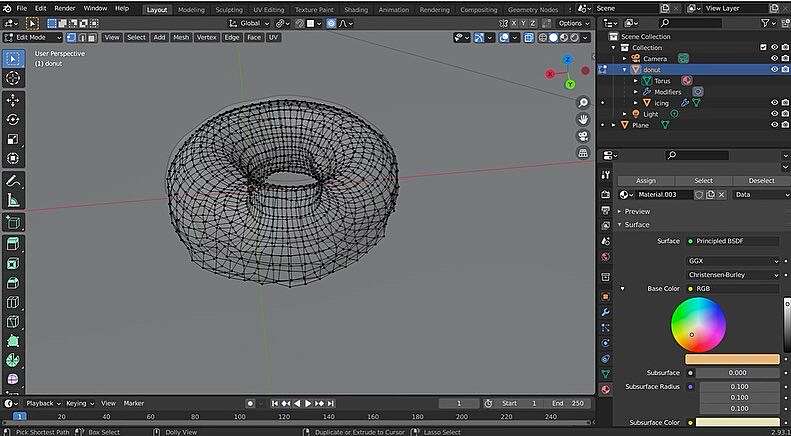This screenshot has height=436, width=791.
Task: Collapse the Surface panel
Action: click(x=636, y=225)
